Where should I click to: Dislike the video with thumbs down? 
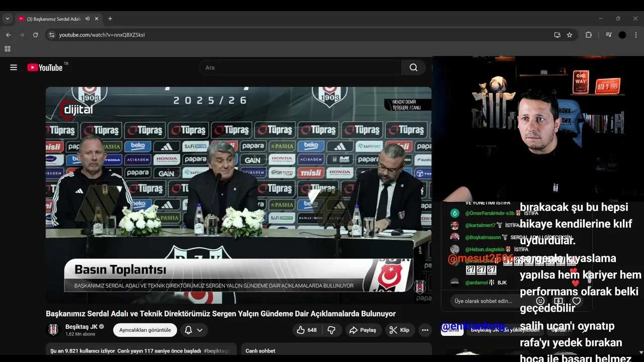(332, 330)
